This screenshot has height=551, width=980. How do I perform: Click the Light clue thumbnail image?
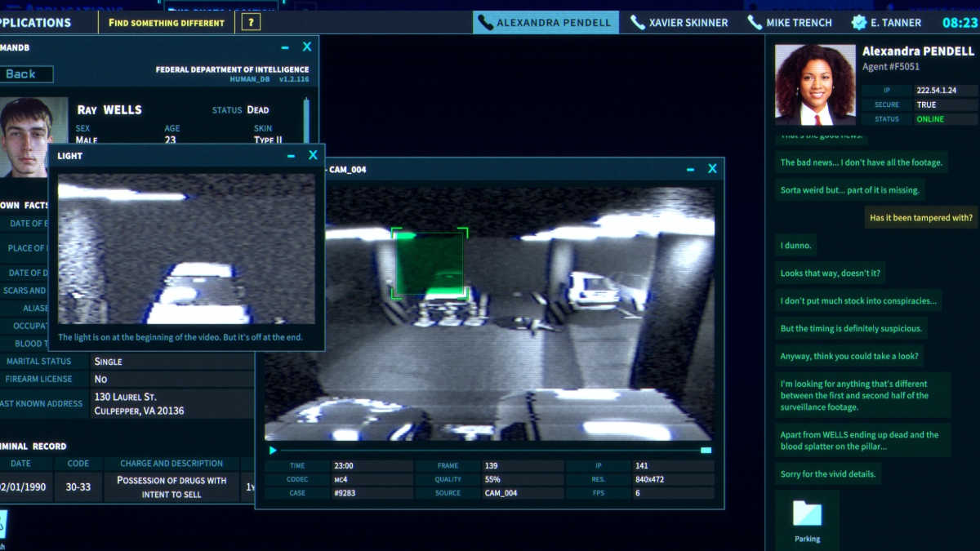(x=186, y=249)
